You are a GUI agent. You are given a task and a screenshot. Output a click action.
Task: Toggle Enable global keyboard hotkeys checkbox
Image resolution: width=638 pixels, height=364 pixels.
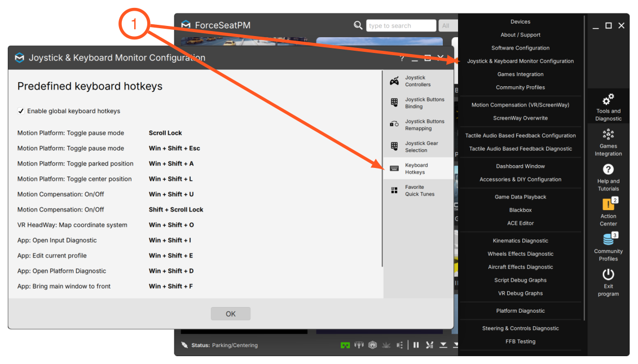pos(21,111)
